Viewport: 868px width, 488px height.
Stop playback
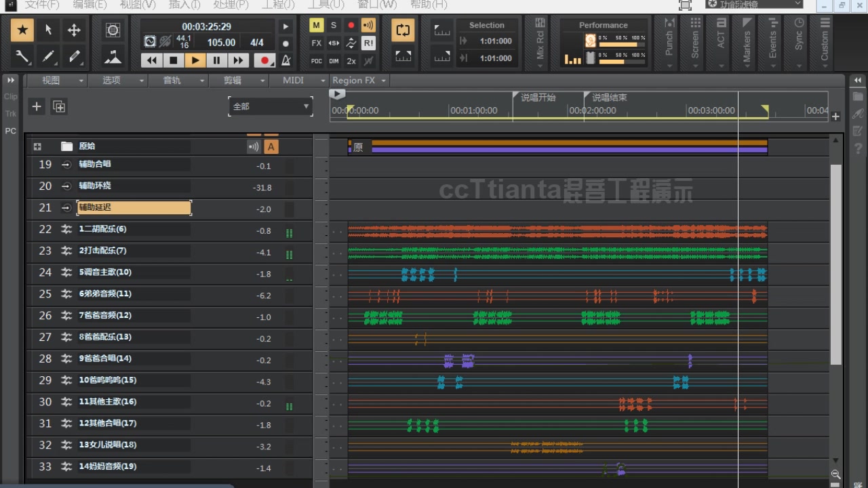tap(173, 60)
